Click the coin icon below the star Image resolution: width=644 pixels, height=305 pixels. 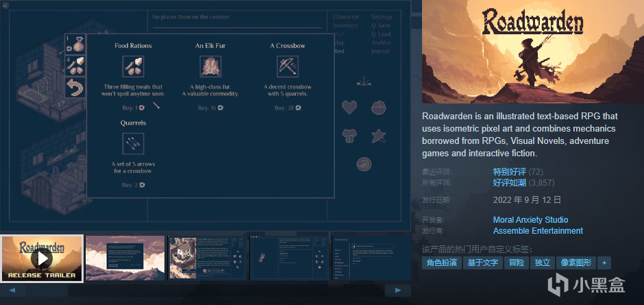coord(364,164)
